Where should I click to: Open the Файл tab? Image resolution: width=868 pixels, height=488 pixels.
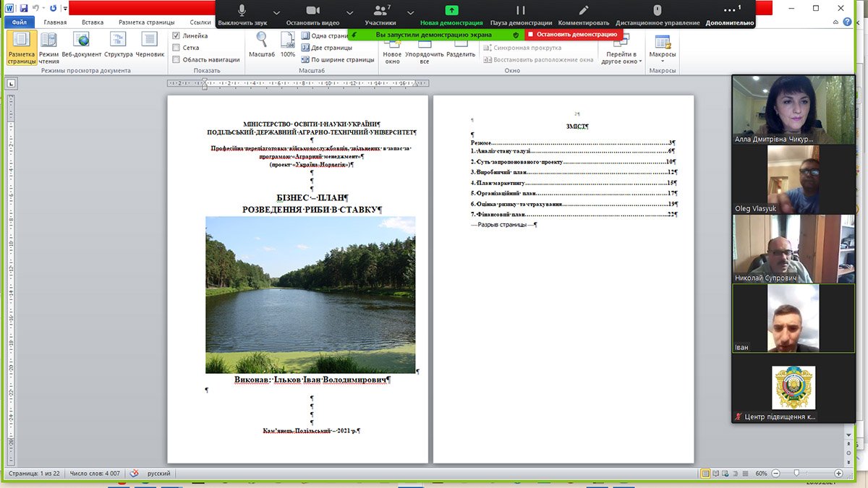click(20, 22)
